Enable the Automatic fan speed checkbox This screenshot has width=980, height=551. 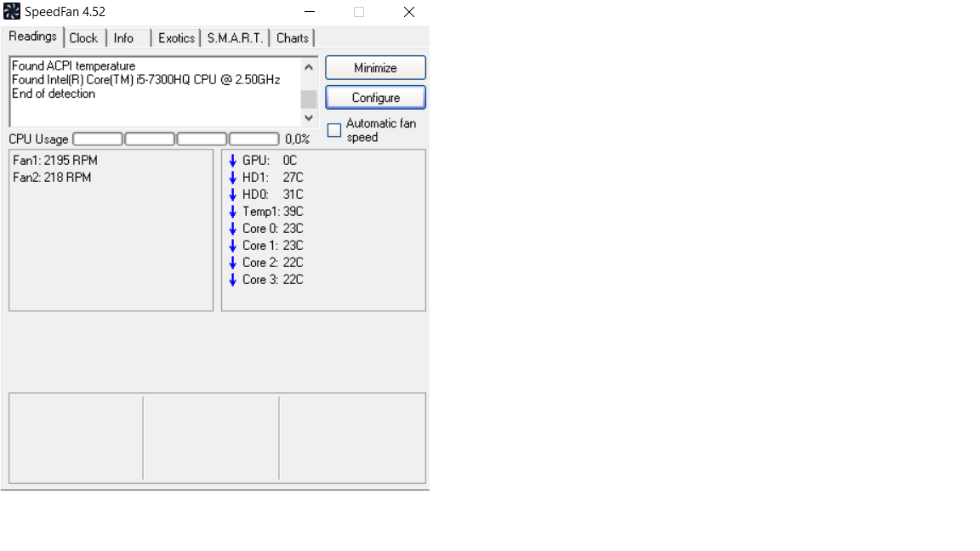[x=334, y=130]
